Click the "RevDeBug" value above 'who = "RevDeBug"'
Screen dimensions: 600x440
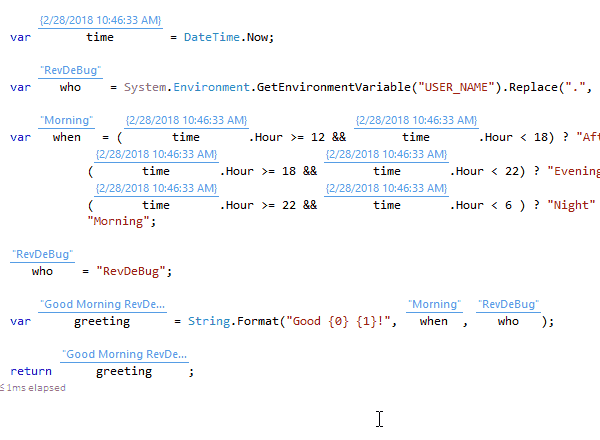42,254
